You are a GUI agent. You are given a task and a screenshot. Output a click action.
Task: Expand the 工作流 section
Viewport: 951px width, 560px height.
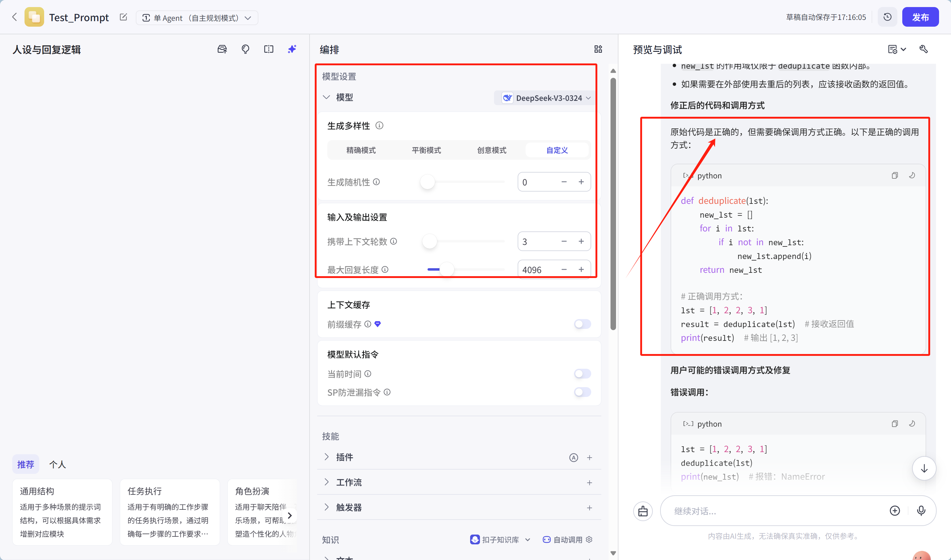click(349, 482)
